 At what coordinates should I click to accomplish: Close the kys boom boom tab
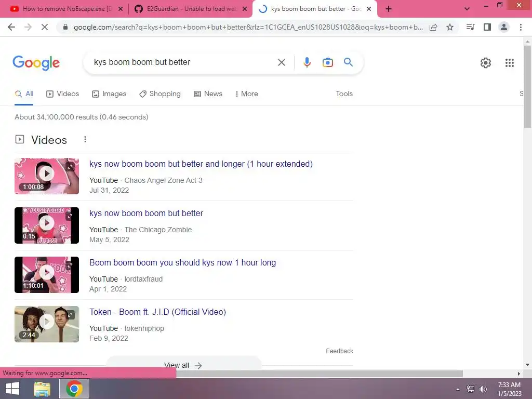click(369, 9)
